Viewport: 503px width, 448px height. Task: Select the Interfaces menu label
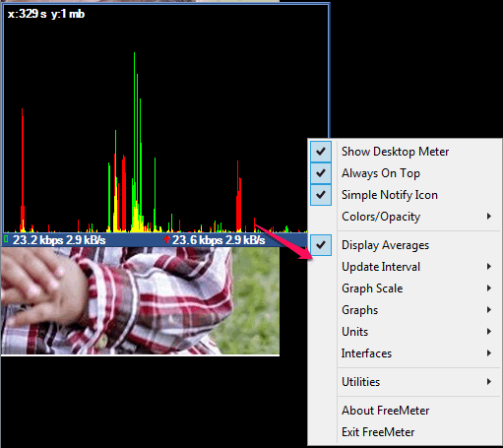click(366, 353)
